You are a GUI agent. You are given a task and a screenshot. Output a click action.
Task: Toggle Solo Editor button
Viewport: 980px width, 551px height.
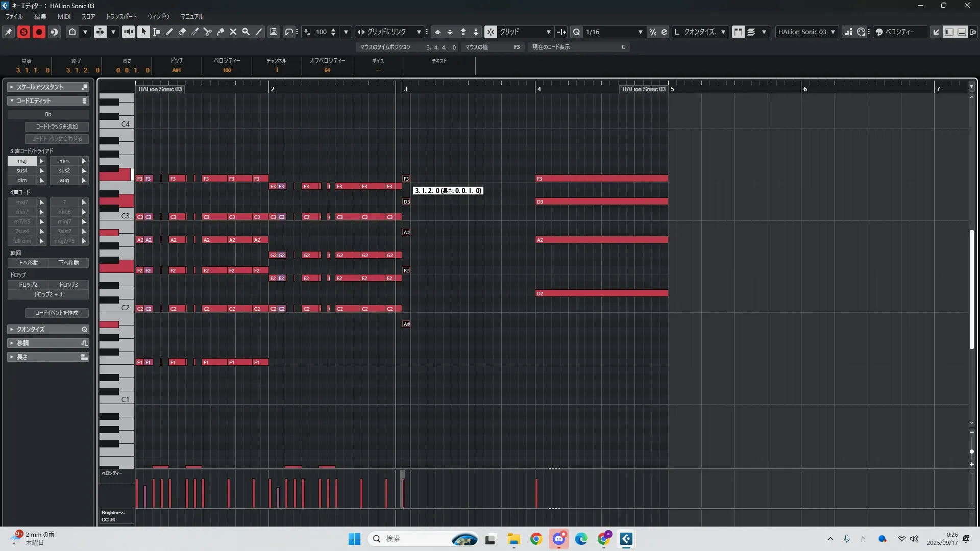(x=23, y=32)
